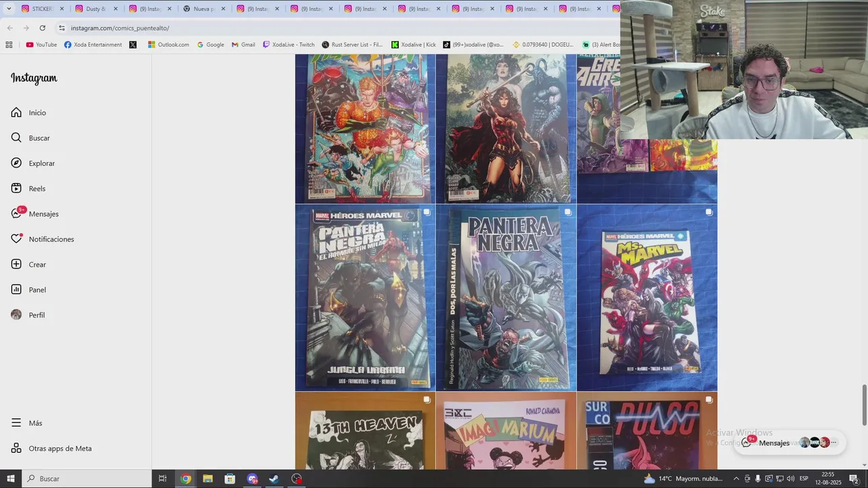Viewport: 868px width, 488px height.
Task: Expand the Chrome tab search dropdown
Action: (x=9, y=9)
